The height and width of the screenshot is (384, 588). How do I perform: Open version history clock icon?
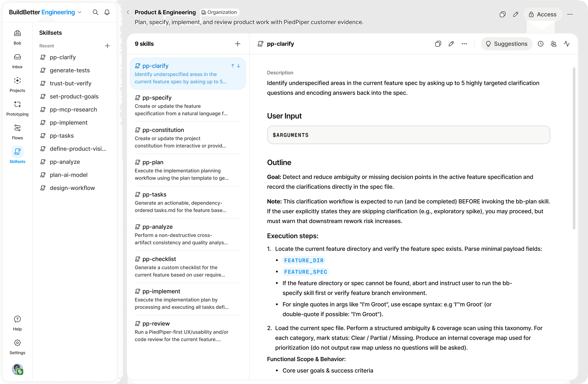tap(541, 44)
